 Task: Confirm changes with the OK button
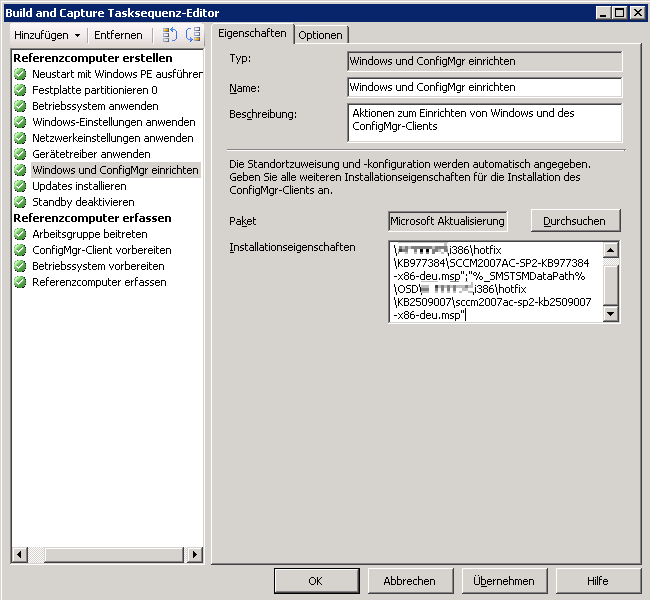point(315,581)
